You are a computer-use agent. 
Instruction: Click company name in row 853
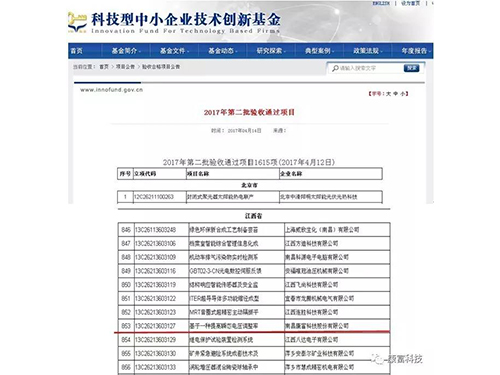pos(317,326)
